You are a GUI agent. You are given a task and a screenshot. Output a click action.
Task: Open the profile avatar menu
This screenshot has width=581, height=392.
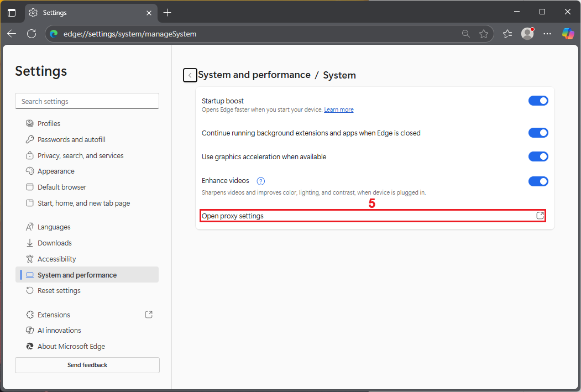(x=527, y=34)
